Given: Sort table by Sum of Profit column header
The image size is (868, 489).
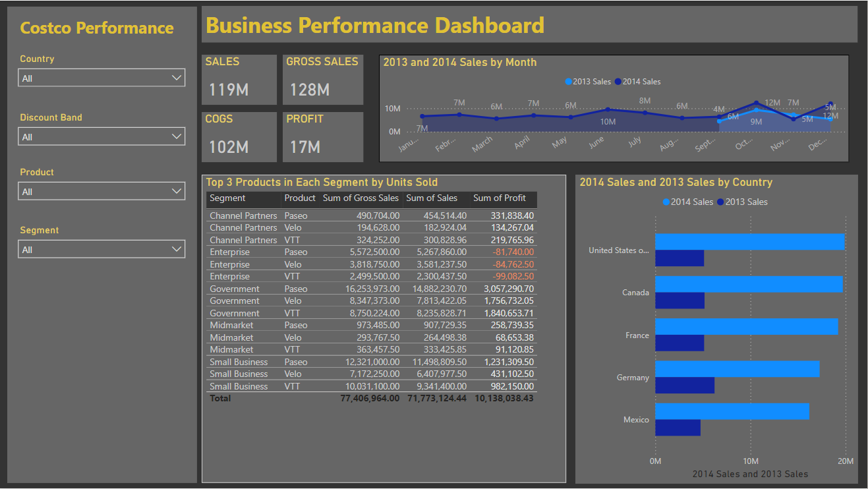Looking at the screenshot, I should (x=500, y=198).
